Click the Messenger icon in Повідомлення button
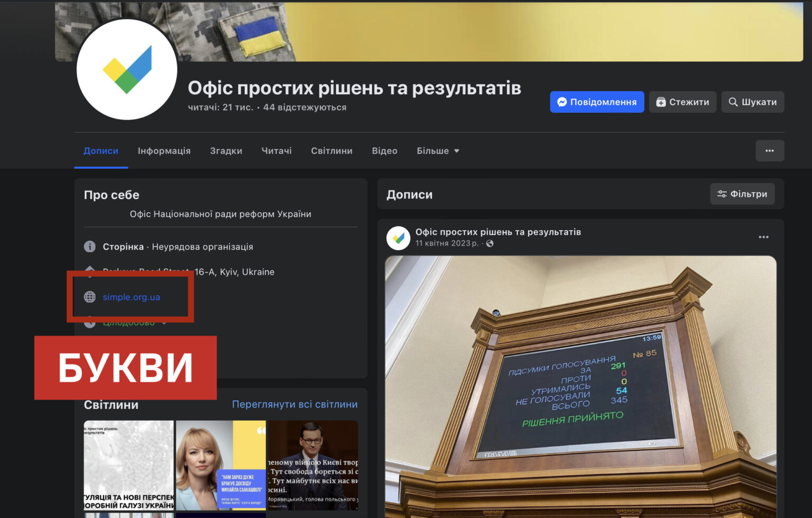Screen dimensions: 812x518 (562, 102)
